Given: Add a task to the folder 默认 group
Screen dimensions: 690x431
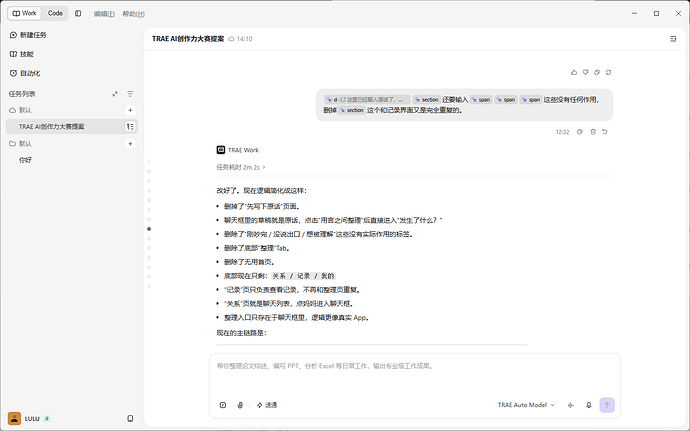Looking at the screenshot, I should 130,144.
